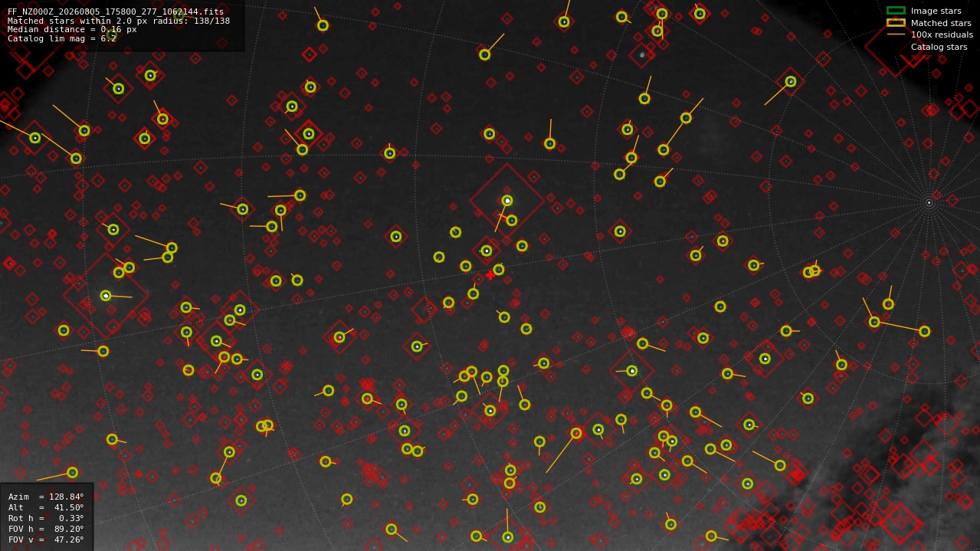Viewport: 980px width, 551px height.
Task: Click the matched star inside the largest central diamond
Action: 507,201
